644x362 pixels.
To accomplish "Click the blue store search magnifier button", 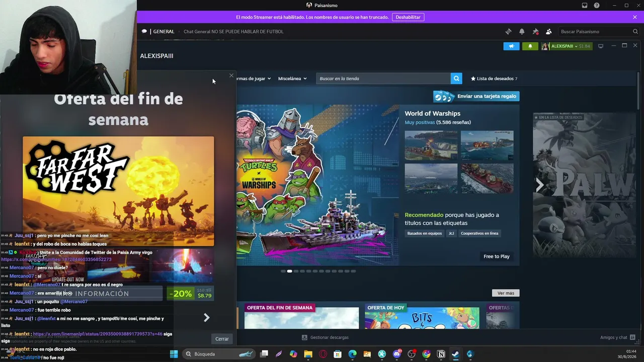I will click(456, 78).
